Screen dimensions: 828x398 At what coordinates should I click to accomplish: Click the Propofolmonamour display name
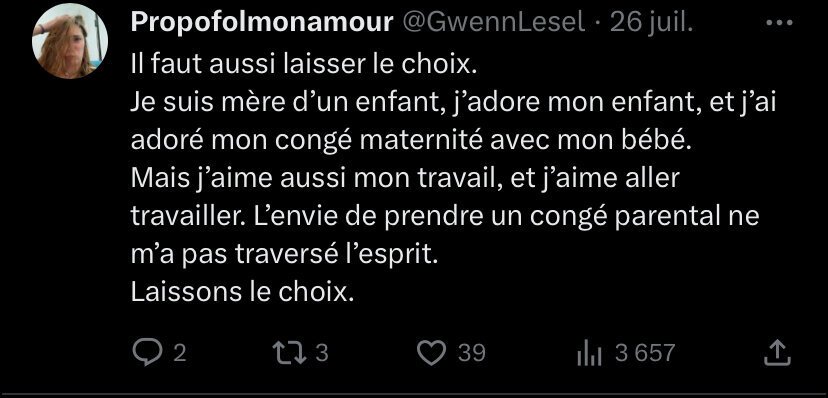click(x=262, y=23)
